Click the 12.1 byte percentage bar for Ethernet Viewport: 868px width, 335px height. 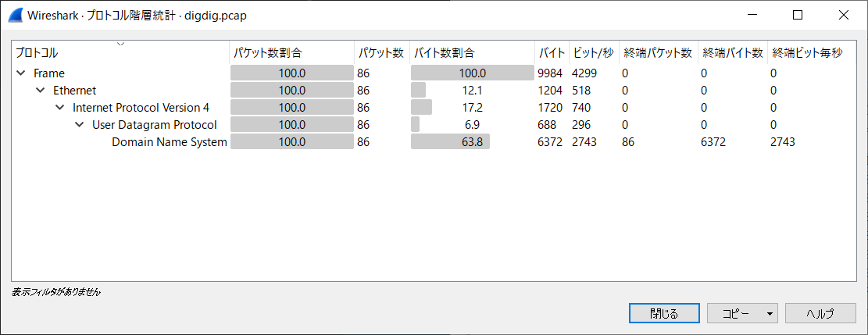[472, 90]
